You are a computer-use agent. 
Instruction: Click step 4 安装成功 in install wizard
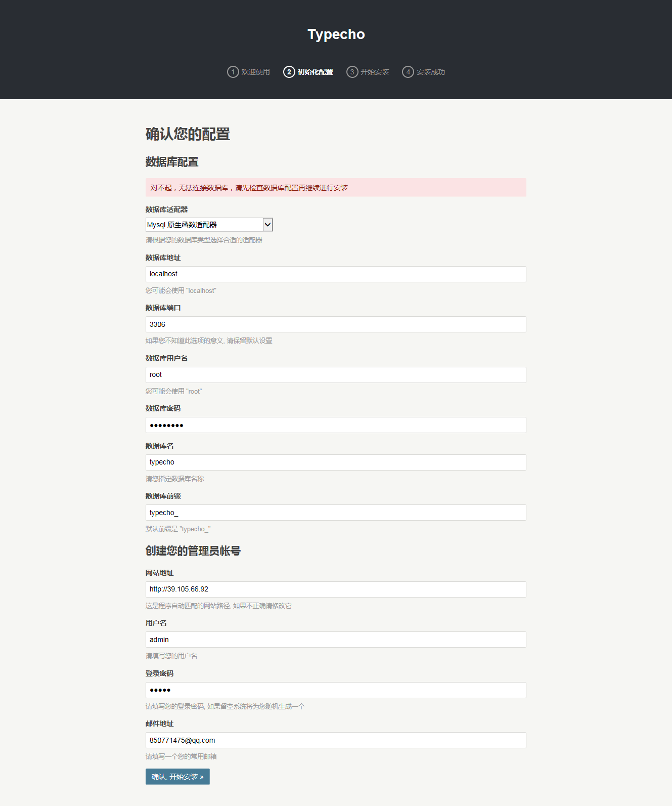[424, 72]
